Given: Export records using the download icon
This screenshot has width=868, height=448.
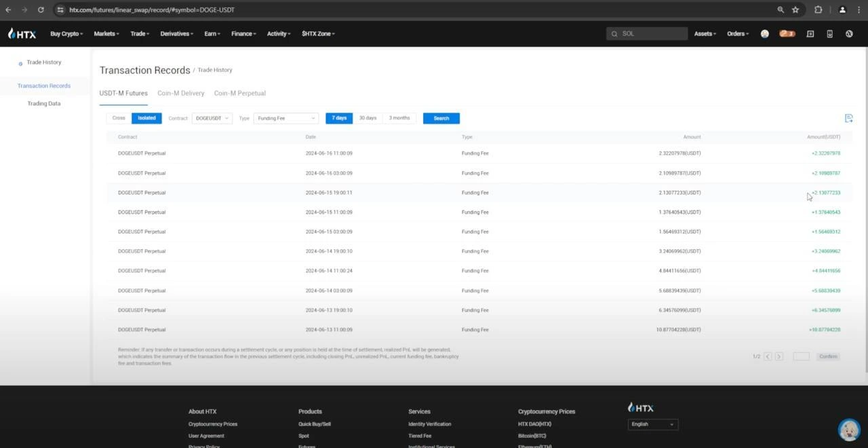Looking at the screenshot, I should pyautogui.click(x=848, y=118).
